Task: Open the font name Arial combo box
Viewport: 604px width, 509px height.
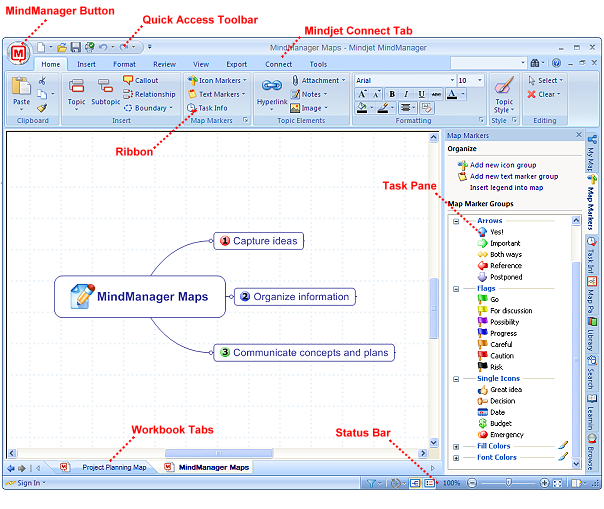Action: (405, 80)
